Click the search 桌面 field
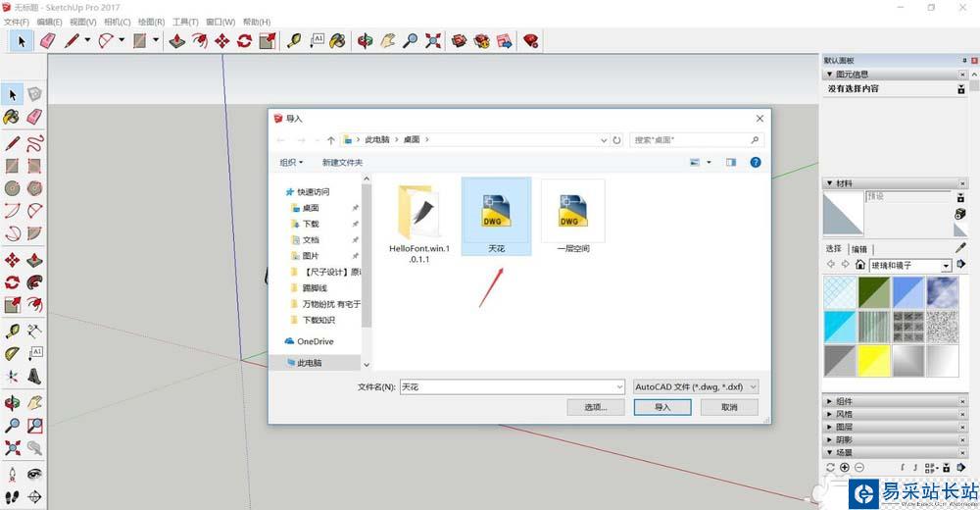980x510 pixels. 696,139
